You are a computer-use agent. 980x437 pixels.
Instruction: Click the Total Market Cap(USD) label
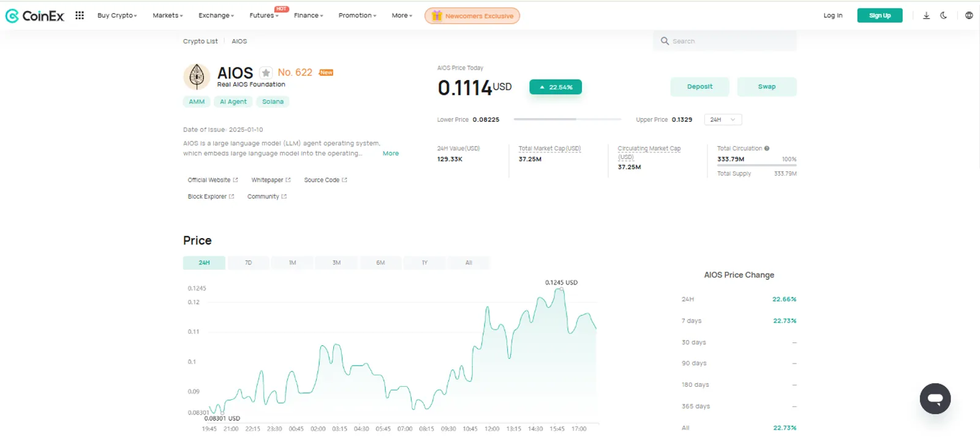pyautogui.click(x=549, y=149)
